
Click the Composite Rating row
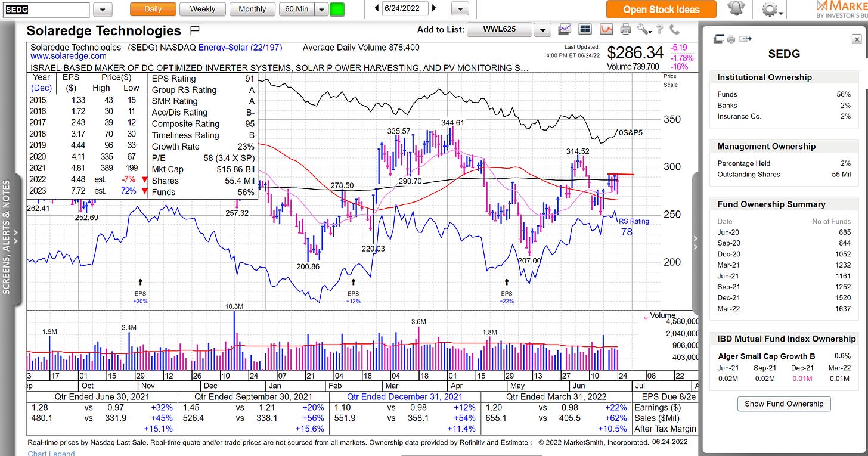point(203,124)
